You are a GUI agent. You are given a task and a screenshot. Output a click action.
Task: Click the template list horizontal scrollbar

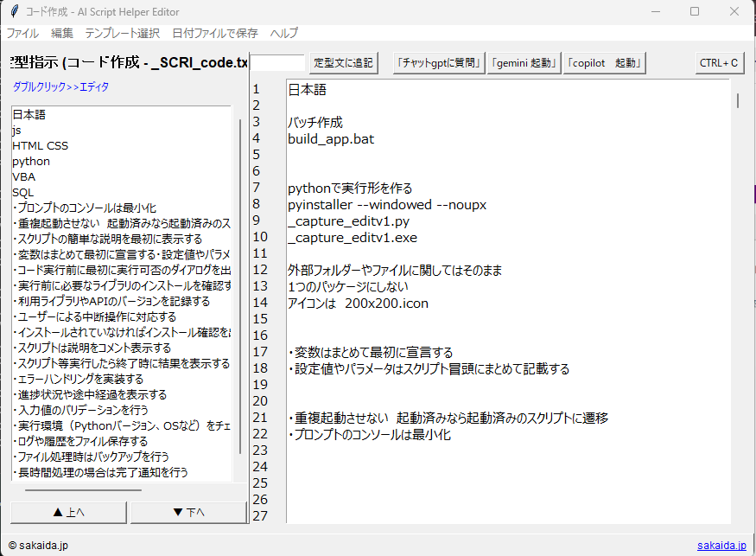(83, 490)
